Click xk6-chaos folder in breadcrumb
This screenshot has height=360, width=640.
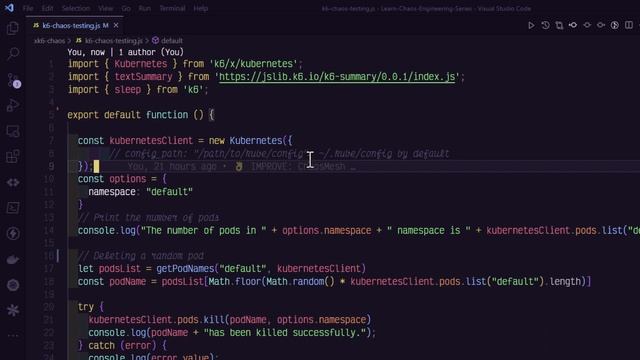coord(49,41)
